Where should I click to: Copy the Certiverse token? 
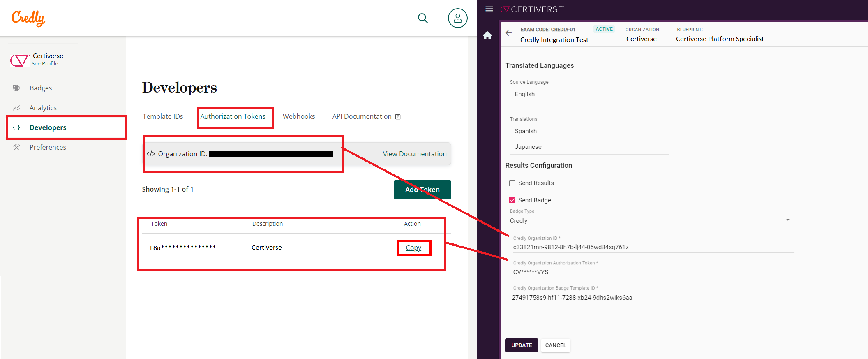coord(413,248)
